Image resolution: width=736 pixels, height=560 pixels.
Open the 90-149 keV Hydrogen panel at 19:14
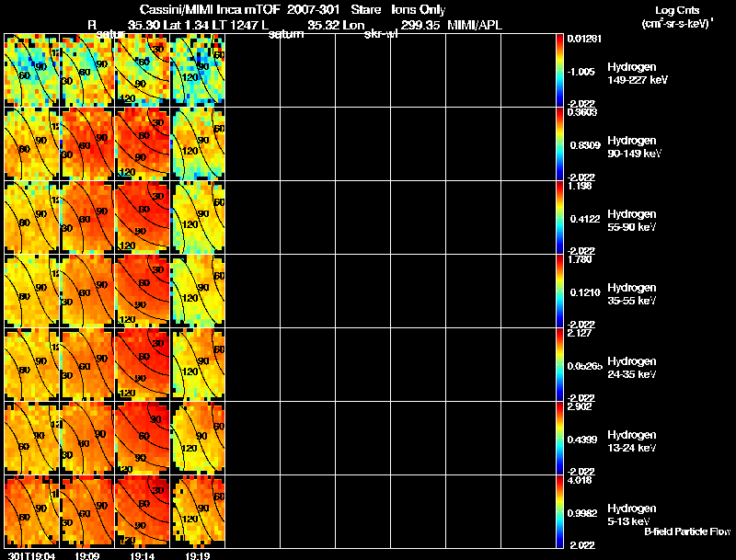tap(143, 144)
